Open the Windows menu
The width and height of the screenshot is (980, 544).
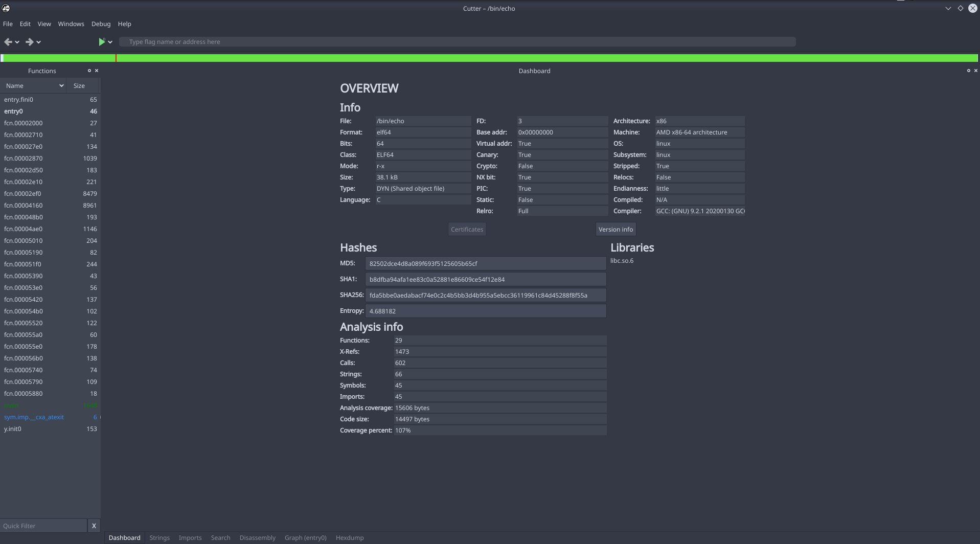pyautogui.click(x=71, y=24)
